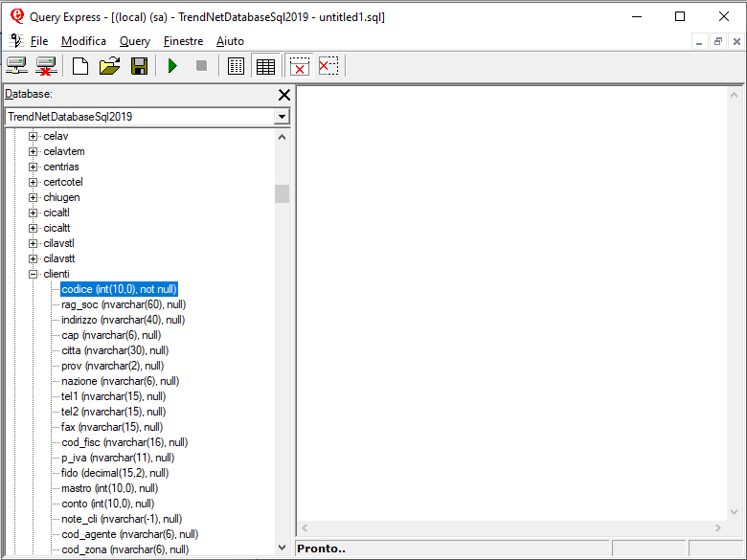This screenshot has width=747, height=560.
Task: Select the tel2 column
Action: tap(113, 412)
